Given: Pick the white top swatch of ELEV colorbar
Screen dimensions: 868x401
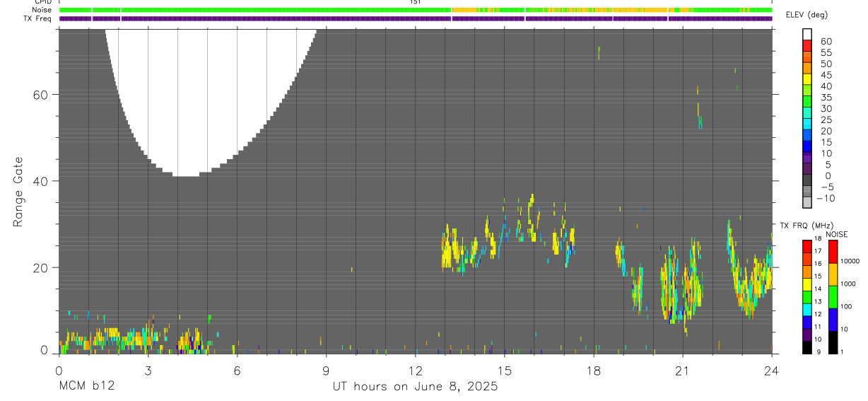Looking at the screenshot, I should 807,34.
